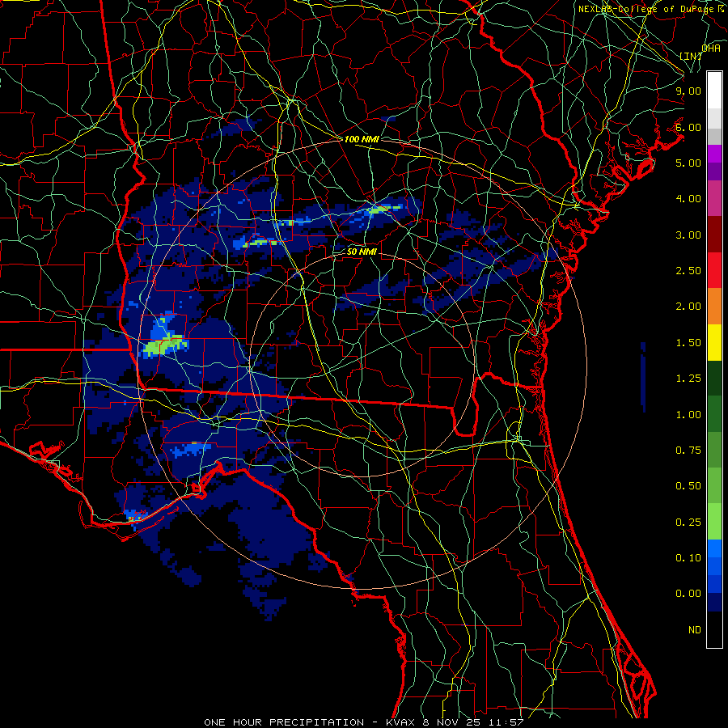Select the bright red swatch beside 2.50
The image size is (728, 728).
[714, 270]
